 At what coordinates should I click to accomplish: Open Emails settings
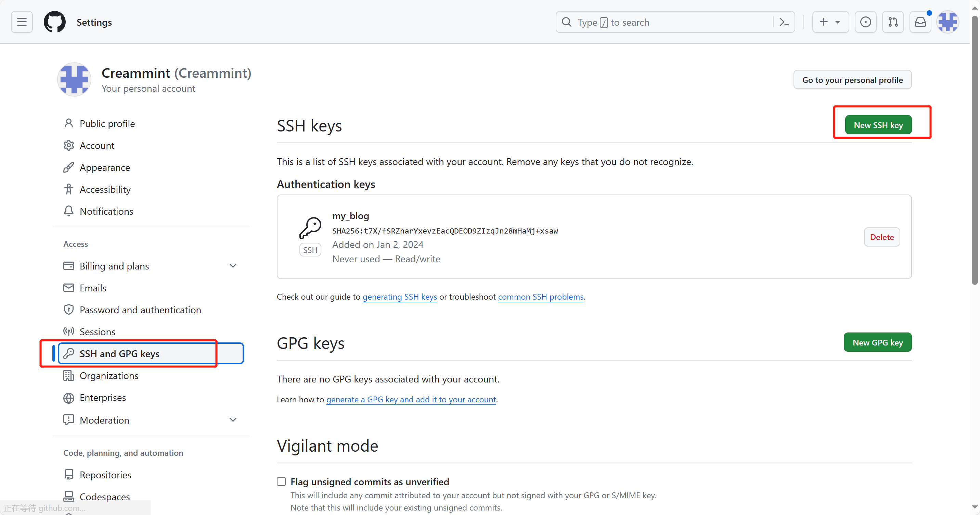(x=151, y=288)
